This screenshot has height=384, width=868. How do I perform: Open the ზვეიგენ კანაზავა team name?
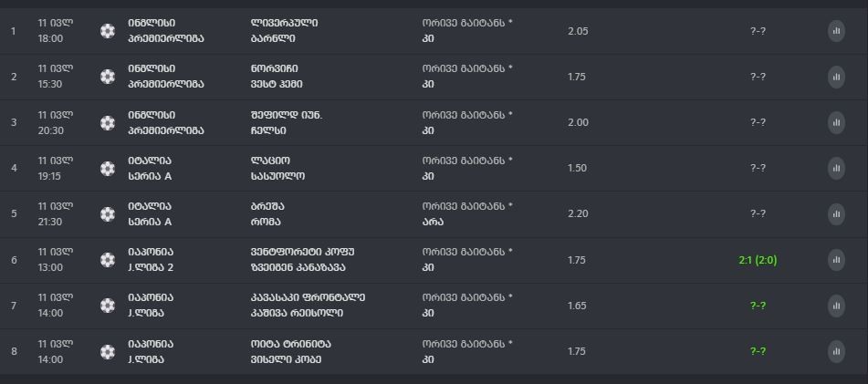click(298, 268)
